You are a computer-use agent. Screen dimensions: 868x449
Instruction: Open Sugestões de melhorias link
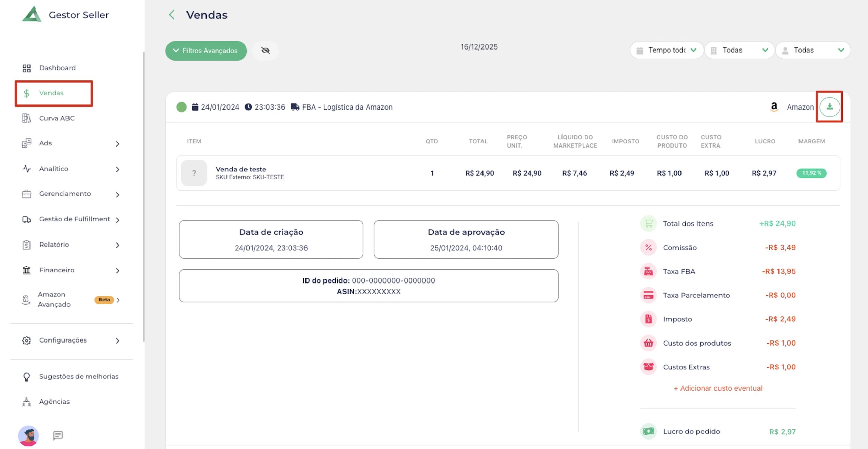[79, 376]
